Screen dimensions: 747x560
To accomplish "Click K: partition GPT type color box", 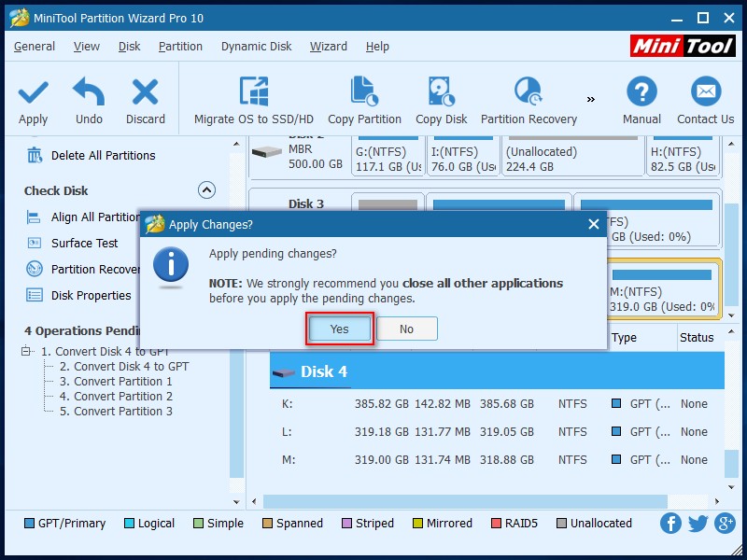I will (616, 404).
